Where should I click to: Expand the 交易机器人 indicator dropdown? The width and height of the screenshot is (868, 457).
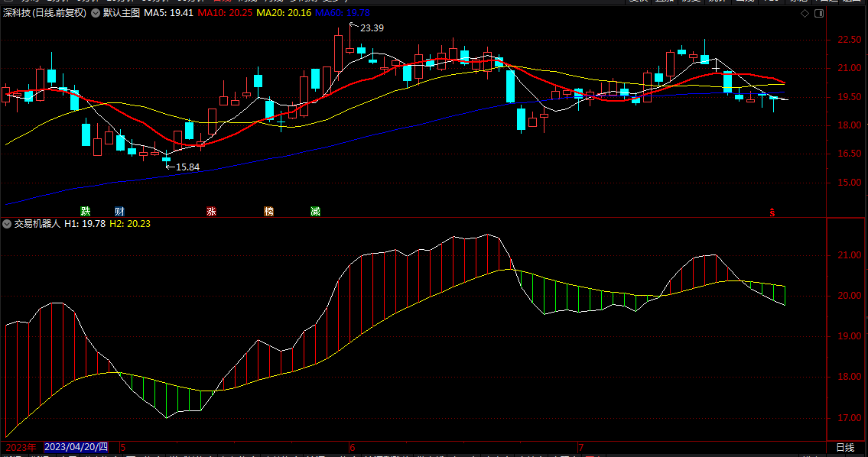click(7, 224)
